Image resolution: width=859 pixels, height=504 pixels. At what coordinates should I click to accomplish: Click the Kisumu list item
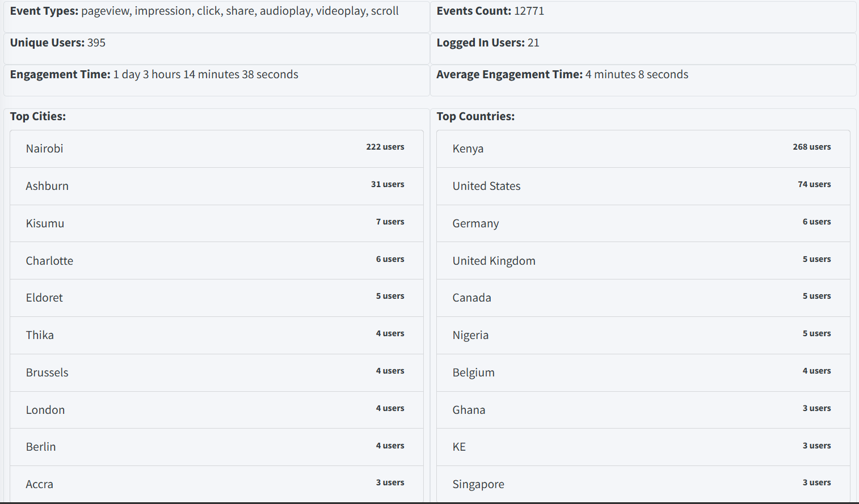(216, 223)
